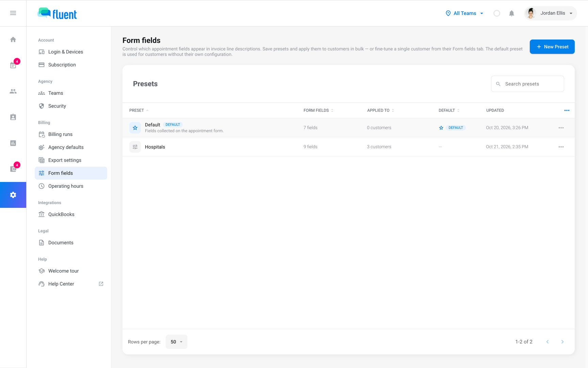The height and width of the screenshot is (368, 588).
Task: Open the reports chart icon in left rail
Action: 13,143
